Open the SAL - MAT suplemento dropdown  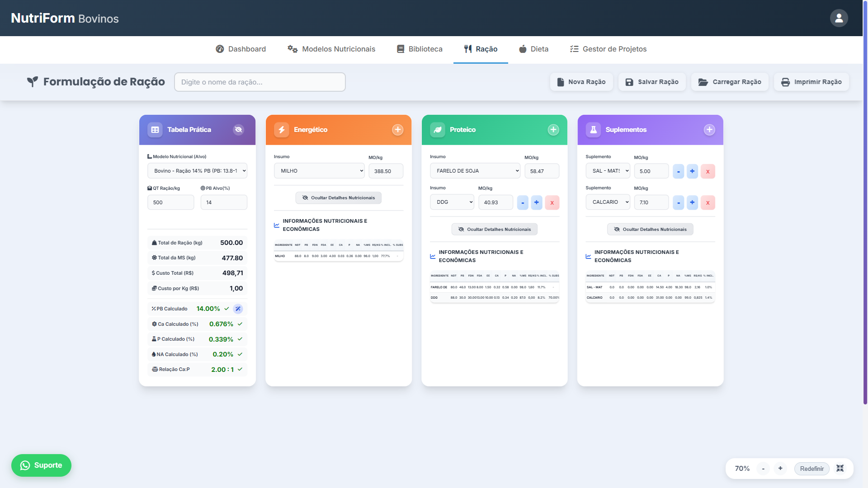608,171
